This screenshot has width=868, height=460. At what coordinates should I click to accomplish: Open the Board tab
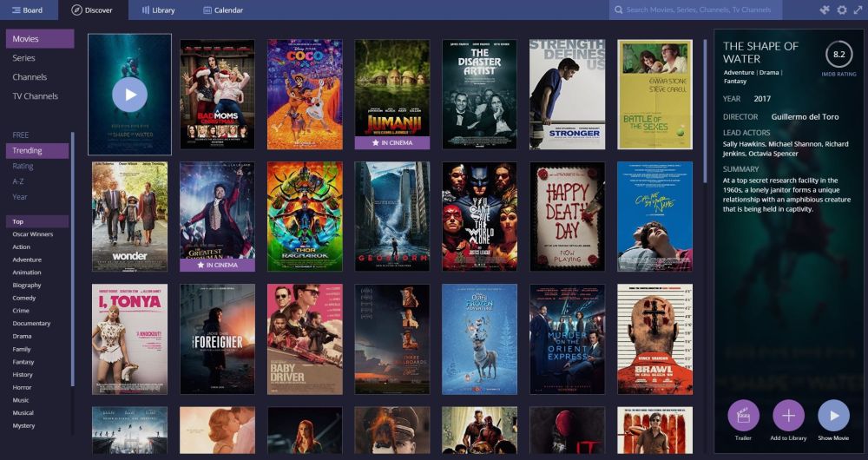click(x=28, y=10)
